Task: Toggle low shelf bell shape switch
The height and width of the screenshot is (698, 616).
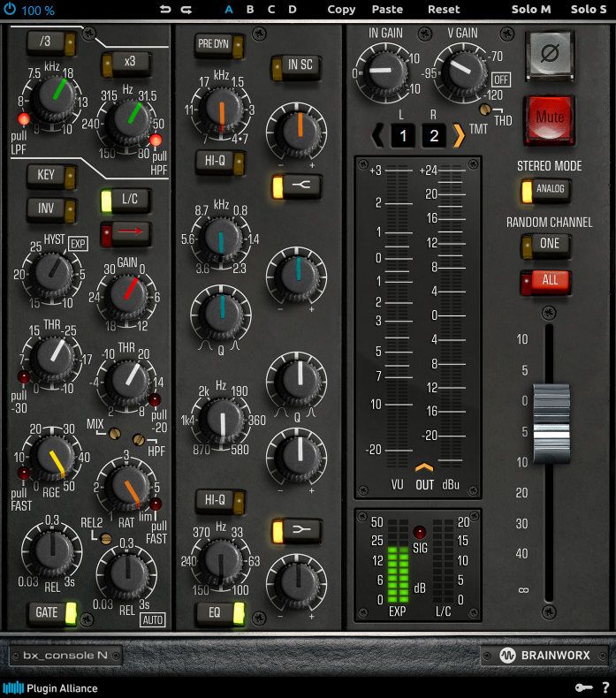Action: 297,531
